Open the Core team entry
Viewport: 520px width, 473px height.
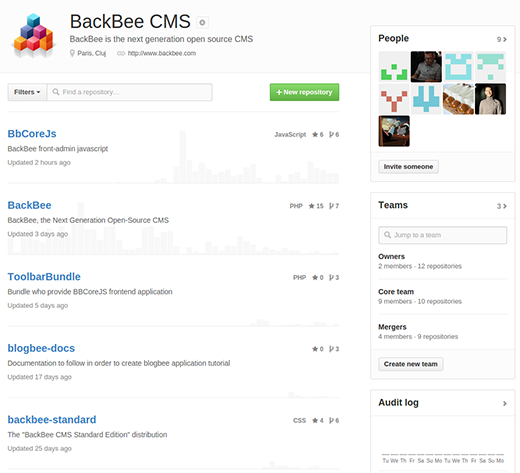pos(396,292)
